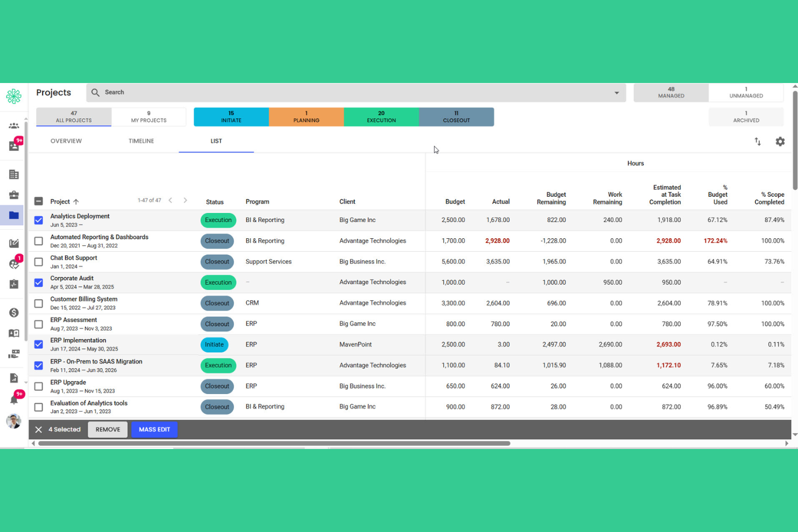798x532 pixels.
Task: Click the Remove button
Action: tap(108, 430)
